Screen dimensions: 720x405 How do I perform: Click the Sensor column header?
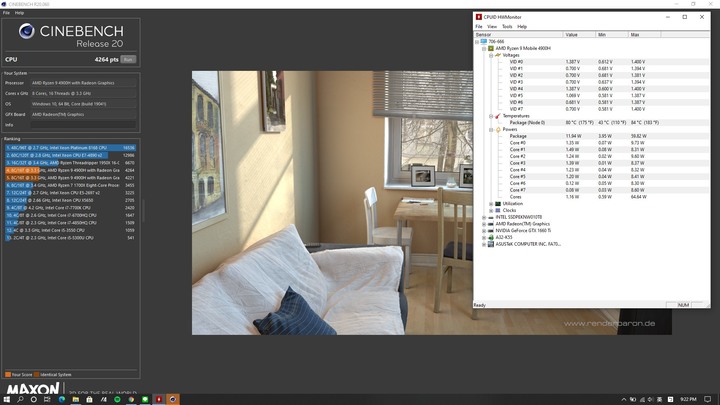pyautogui.click(x=518, y=34)
